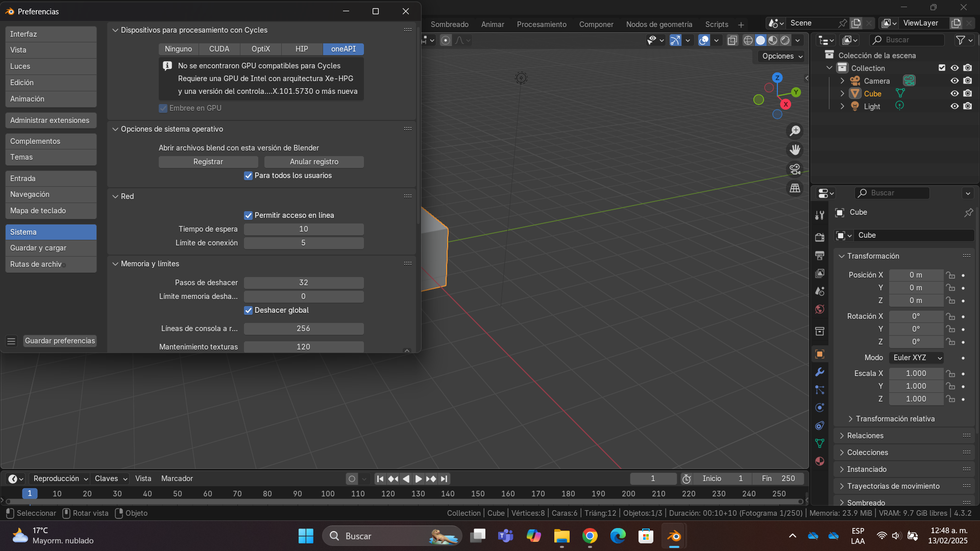Open the World properties tab icon
Screen dimensions: 980x551
click(820, 309)
